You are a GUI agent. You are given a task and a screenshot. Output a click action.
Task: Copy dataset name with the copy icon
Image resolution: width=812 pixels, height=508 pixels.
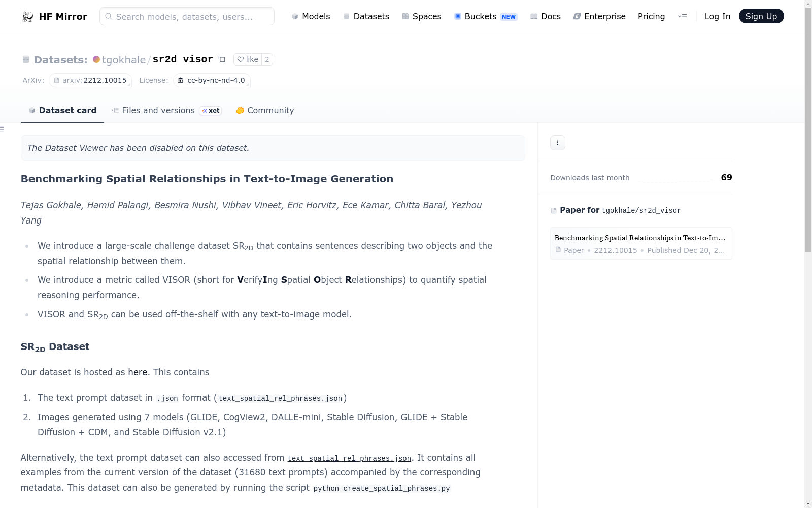(222, 59)
